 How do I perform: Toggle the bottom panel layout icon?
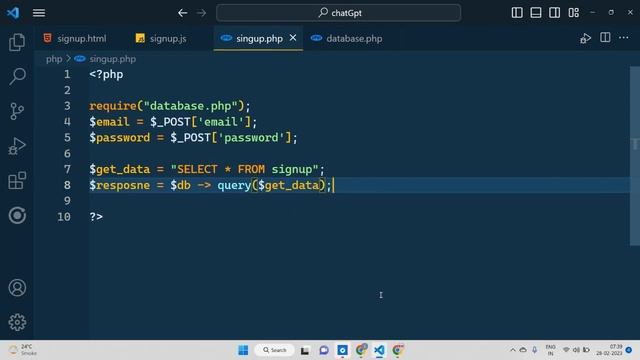536,13
